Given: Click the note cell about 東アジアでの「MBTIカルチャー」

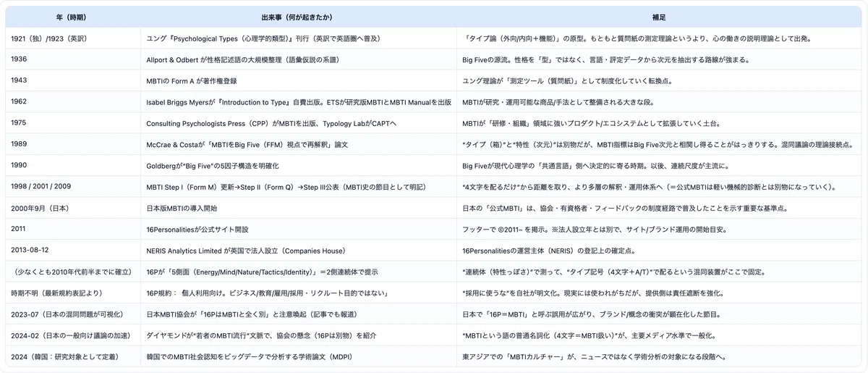Looking at the screenshot, I should coord(659,356).
